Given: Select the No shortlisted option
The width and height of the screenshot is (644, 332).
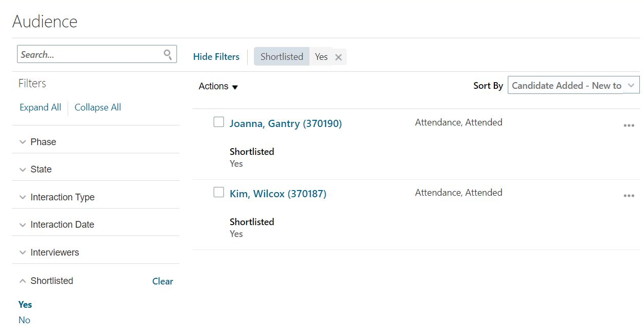Looking at the screenshot, I should click(24, 320).
